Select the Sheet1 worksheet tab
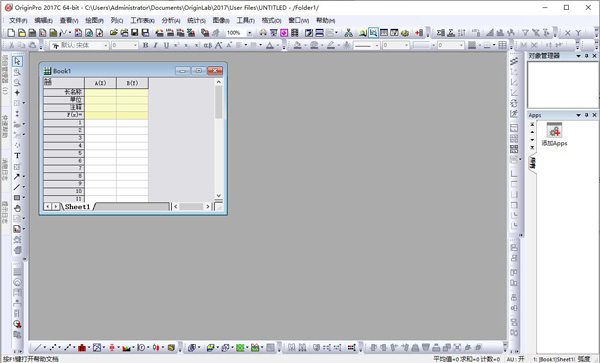This screenshot has height=363, width=600. tap(77, 207)
